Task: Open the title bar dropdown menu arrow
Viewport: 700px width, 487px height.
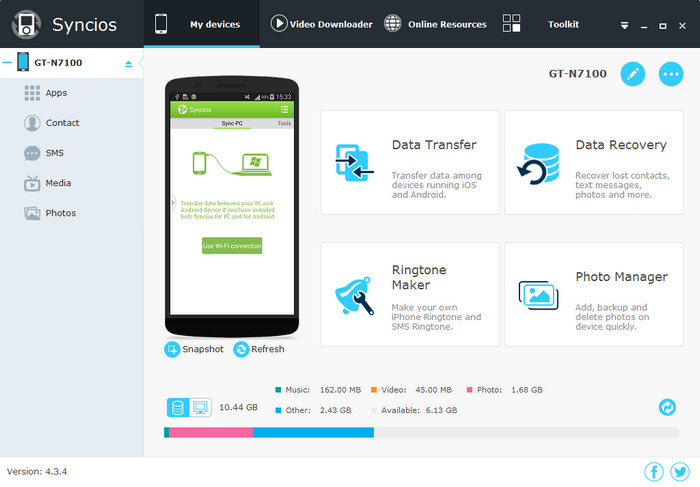Action: (624, 24)
